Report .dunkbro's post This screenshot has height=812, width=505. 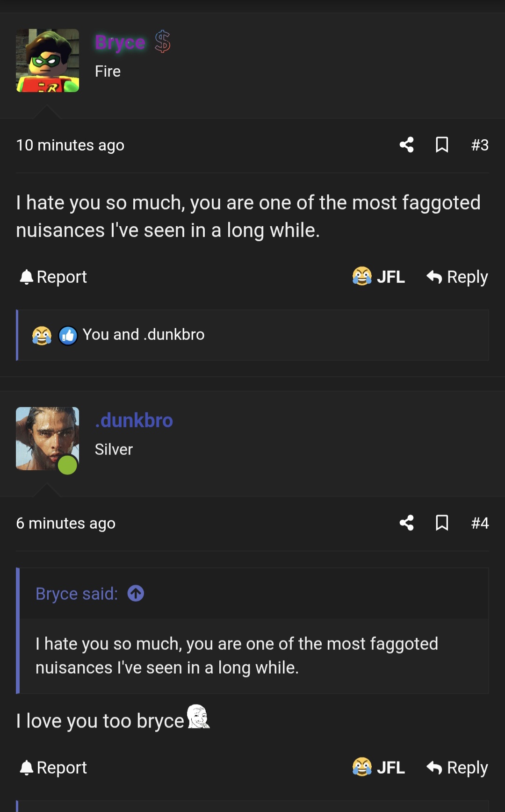(52, 767)
